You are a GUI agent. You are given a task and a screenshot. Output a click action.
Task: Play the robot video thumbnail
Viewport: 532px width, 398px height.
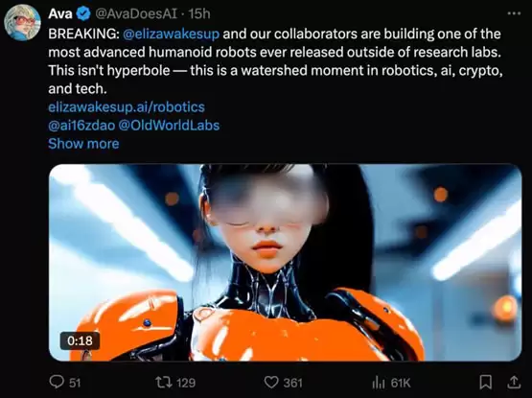[x=285, y=262]
